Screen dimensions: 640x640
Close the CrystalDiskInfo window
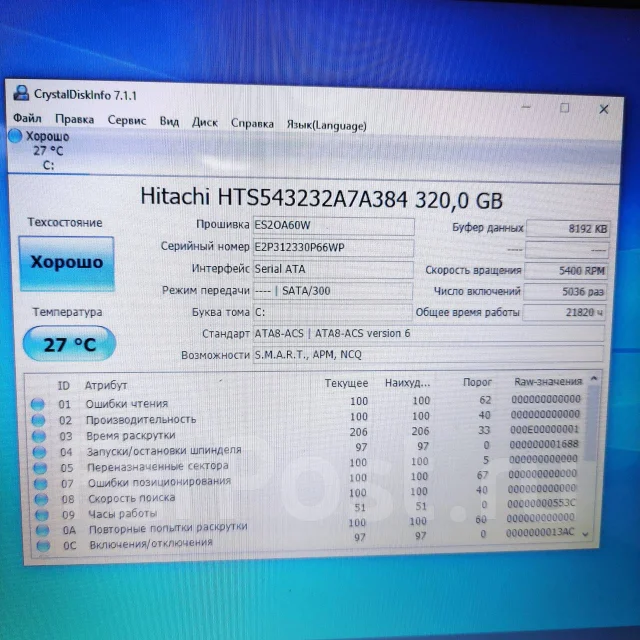click(x=604, y=109)
